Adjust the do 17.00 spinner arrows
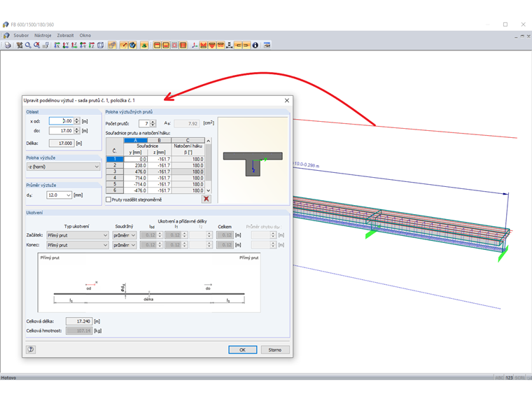Viewport: 532px width, 399px height. coord(77,131)
